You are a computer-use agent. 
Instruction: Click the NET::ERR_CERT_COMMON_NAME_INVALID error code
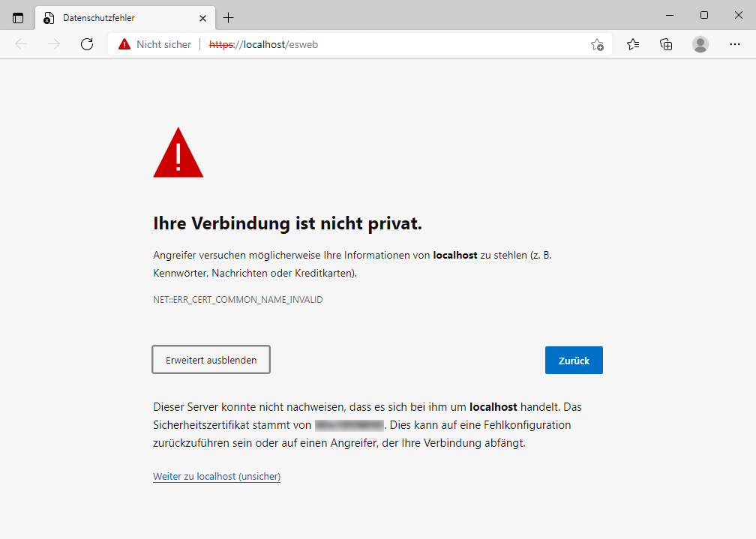(x=238, y=300)
